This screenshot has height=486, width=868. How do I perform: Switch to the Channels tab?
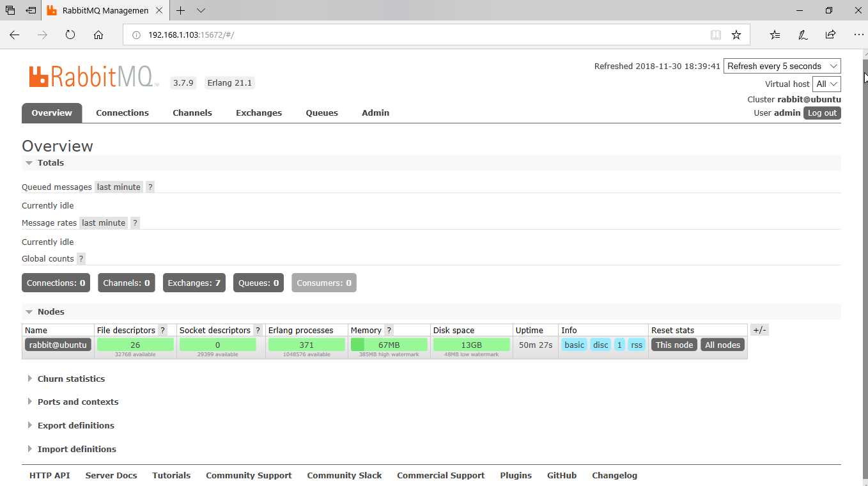(x=192, y=113)
